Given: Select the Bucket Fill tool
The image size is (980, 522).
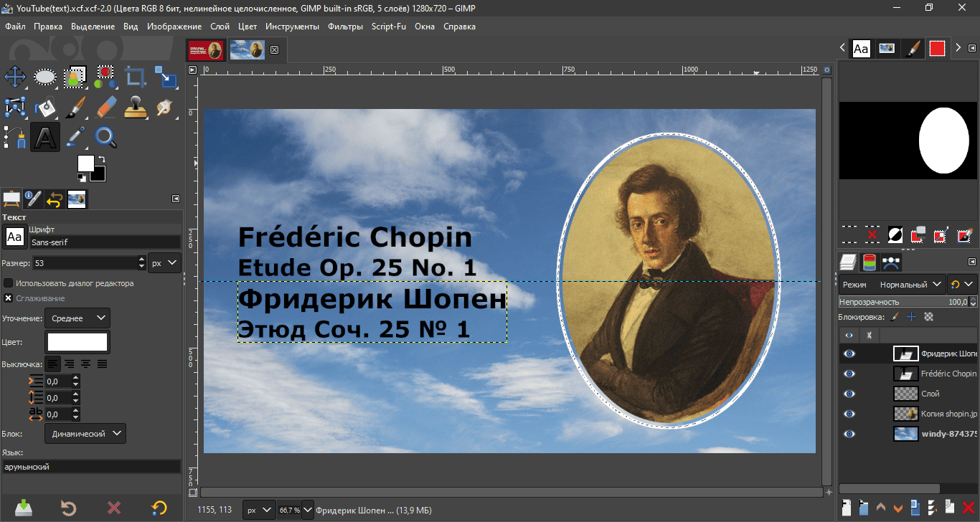Looking at the screenshot, I should click(x=45, y=107).
